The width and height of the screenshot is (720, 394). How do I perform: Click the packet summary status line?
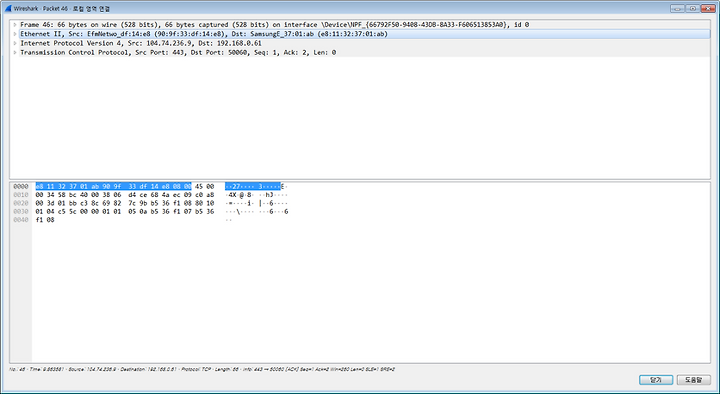202,369
